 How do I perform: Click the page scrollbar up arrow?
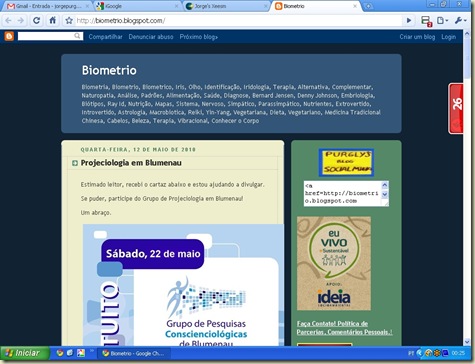(x=466, y=33)
